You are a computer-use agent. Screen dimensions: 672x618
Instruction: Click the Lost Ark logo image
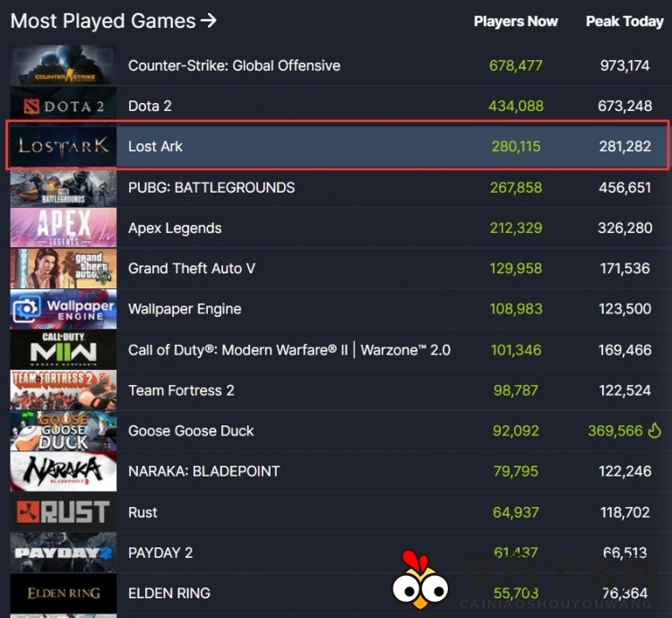point(63,146)
